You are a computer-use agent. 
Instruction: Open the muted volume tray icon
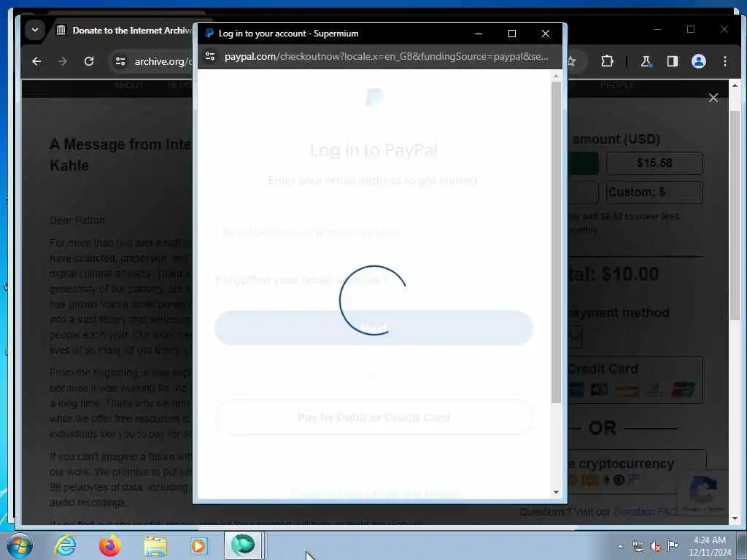coord(656,547)
